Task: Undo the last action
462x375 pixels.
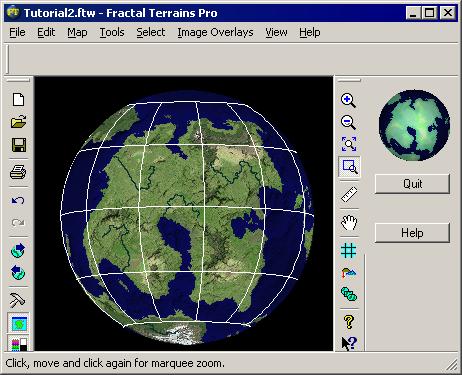Action: coord(18,200)
